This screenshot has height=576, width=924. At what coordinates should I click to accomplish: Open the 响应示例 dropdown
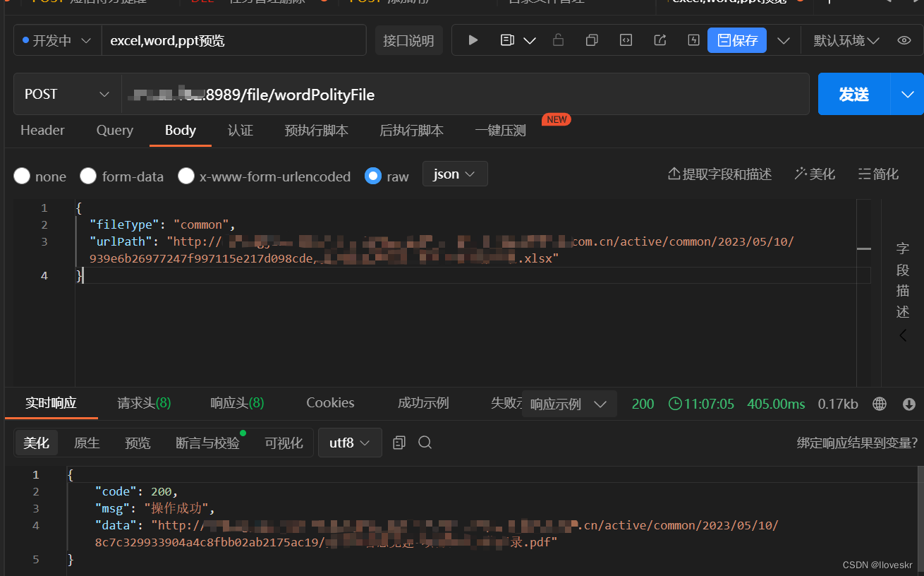(x=569, y=404)
